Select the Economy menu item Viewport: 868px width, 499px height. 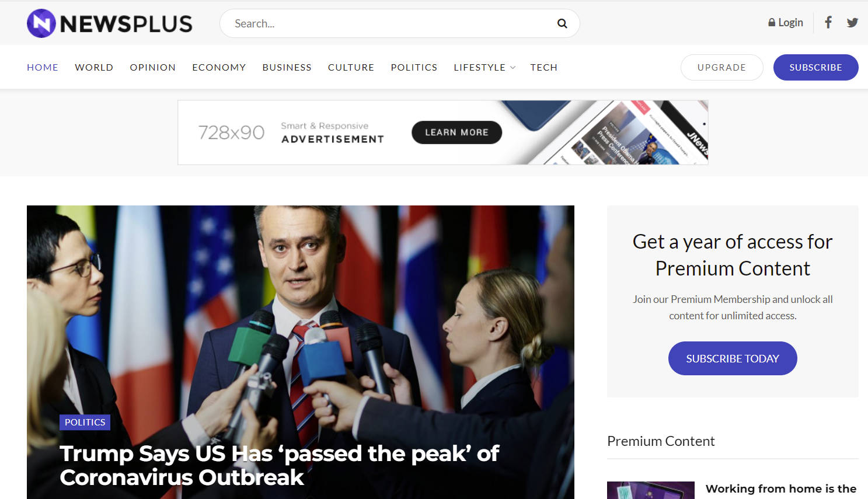click(219, 67)
